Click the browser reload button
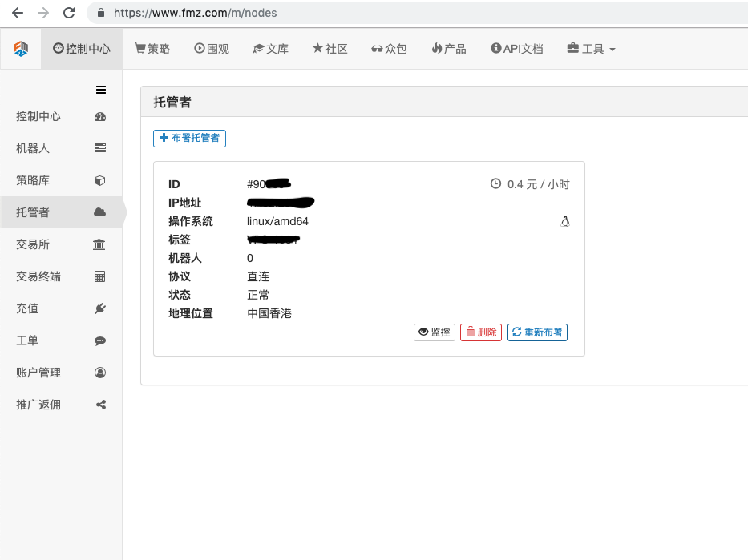Image resolution: width=748 pixels, height=560 pixels. [69, 13]
